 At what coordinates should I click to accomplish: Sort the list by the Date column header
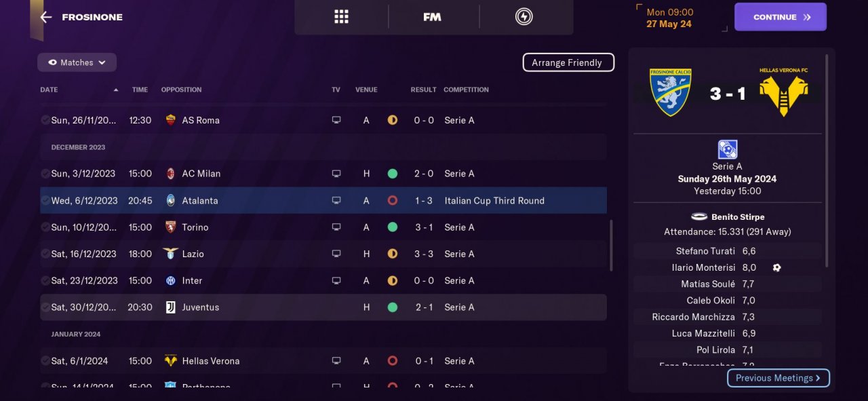pyautogui.click(x=49, y=90)
